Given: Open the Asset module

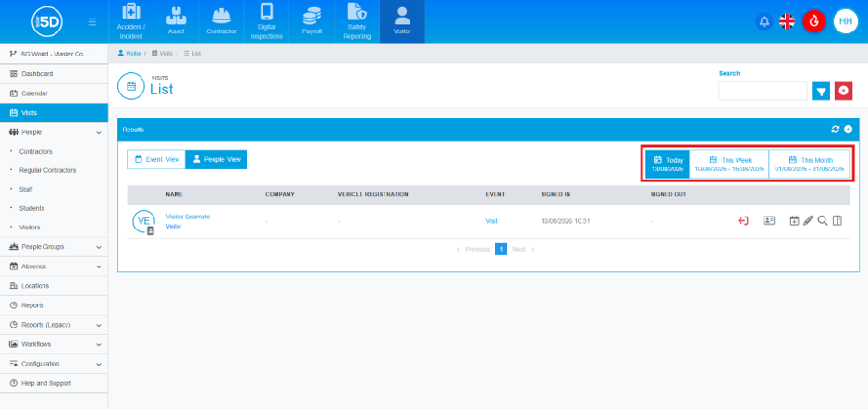Looking at the screenshot, I should pos(176,21).
